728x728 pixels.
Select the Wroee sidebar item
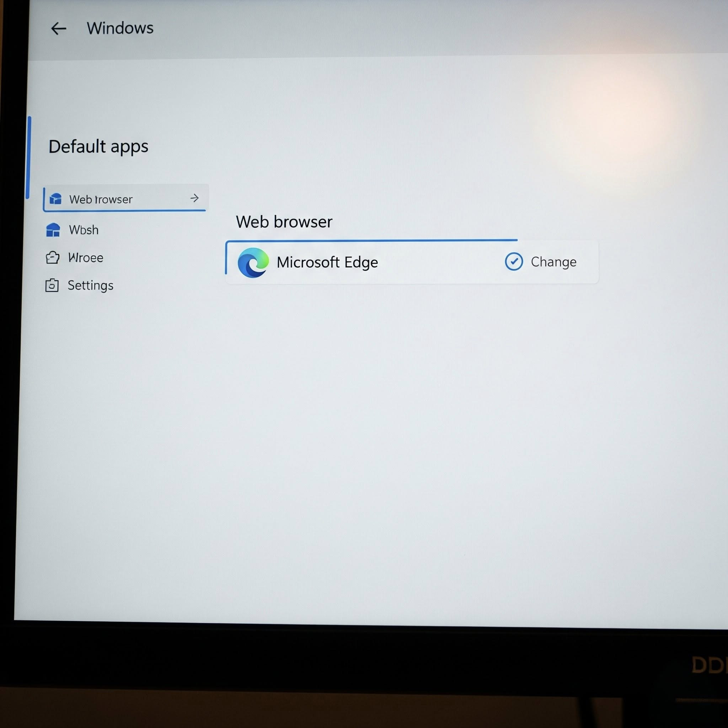click(75, 258)
